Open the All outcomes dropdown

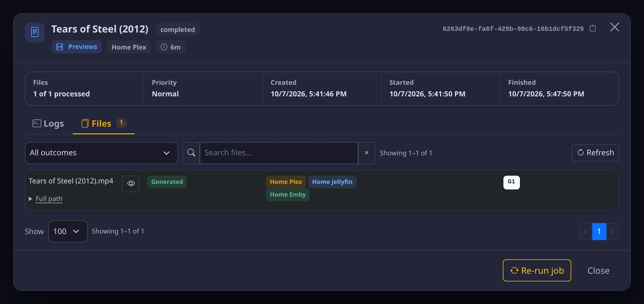click(x=101, y=153)
